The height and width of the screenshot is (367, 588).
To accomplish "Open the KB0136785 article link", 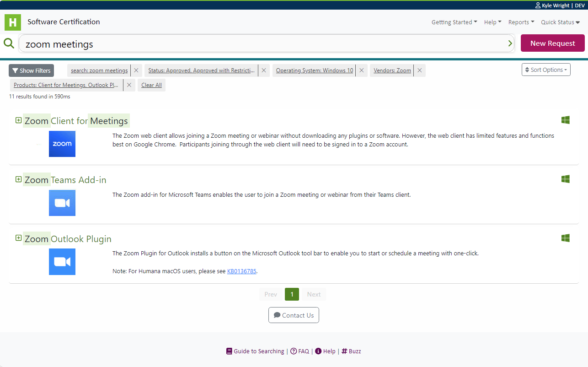I will (x=242, y=271).
